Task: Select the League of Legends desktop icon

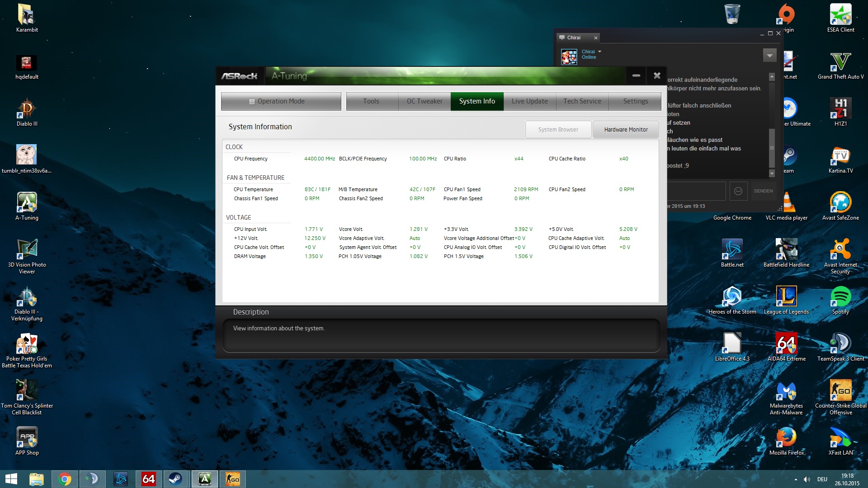Action: (786, 297)
